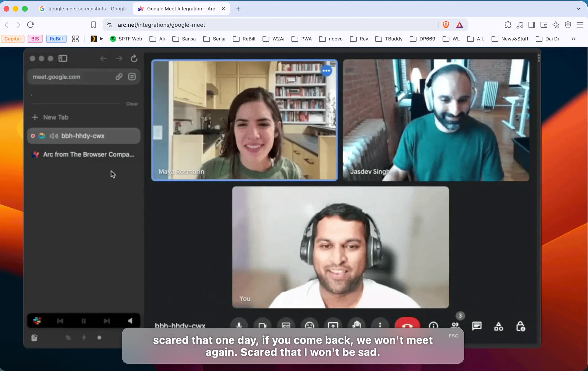The image size is (588, 371).
Task: Open the grid apps icon in bookmarks bar
Action: point(75,39)
